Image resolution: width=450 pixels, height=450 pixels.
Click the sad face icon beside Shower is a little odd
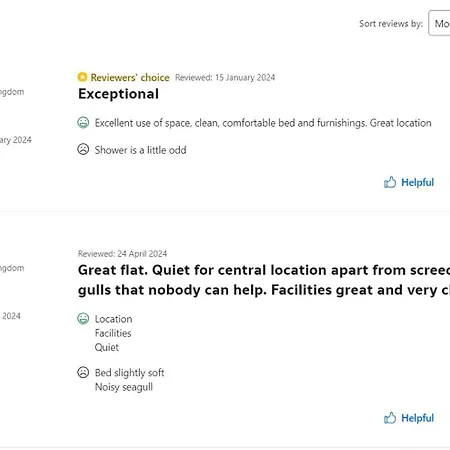(x=83, y=149)
